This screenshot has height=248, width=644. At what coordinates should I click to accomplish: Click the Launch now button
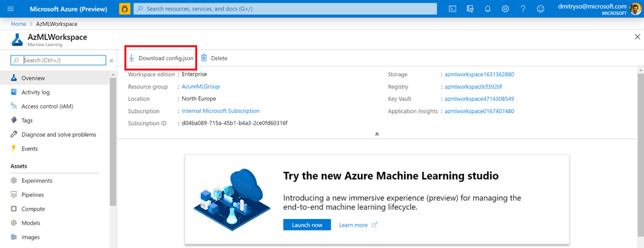307,225
